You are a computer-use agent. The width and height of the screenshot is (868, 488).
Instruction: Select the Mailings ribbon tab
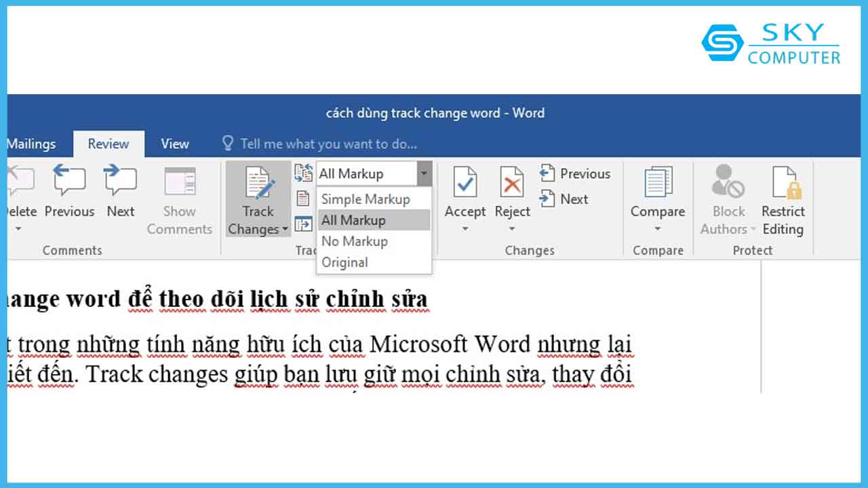[32, 144]
